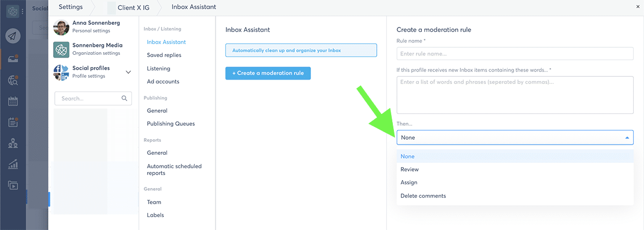644x230 pixels.
Task: Open the listening globe icon in sidebar
Action: coord(13,80)
